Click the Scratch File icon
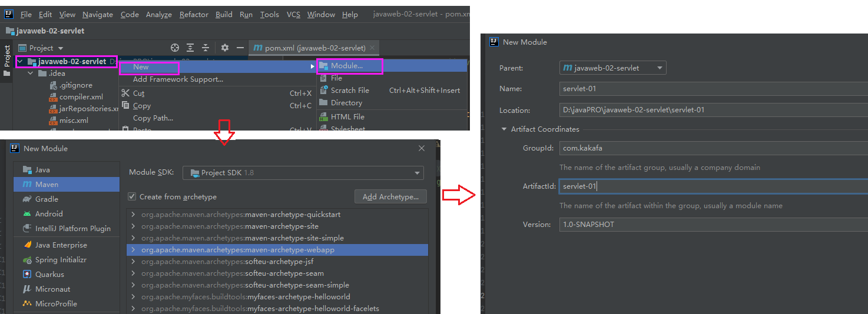The image size is (868, 314). [x=323, y=90]
